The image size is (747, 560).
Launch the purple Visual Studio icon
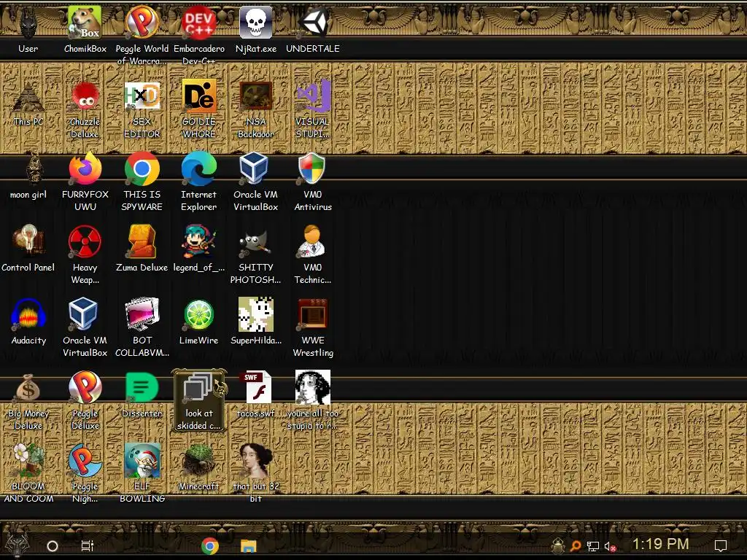click(x=313, y=109)
